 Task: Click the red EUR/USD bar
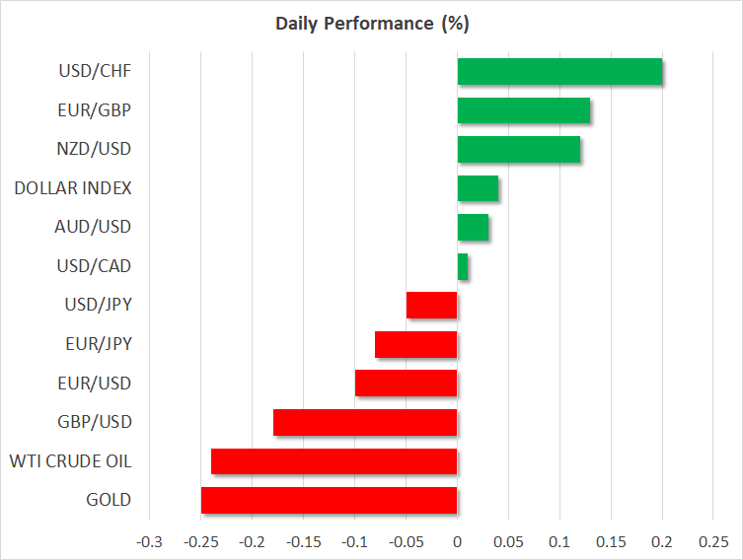(x=407, y=384)
